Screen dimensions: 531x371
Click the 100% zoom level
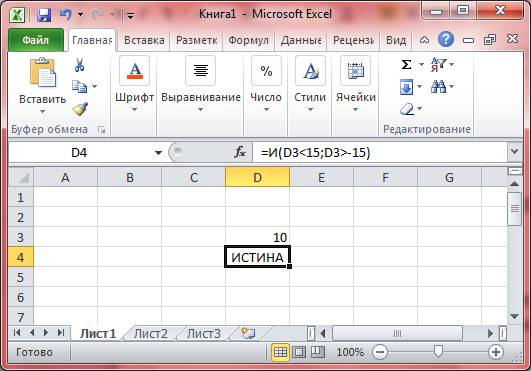click(x=350, y=352)
